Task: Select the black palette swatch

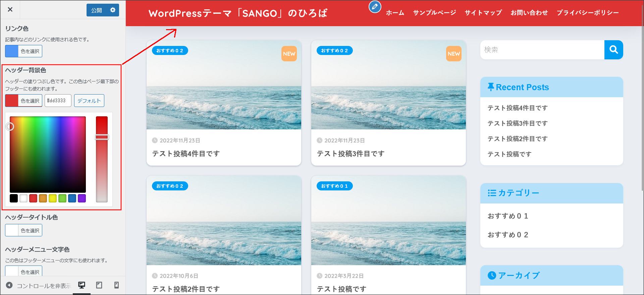Action: tap(14, 198)
